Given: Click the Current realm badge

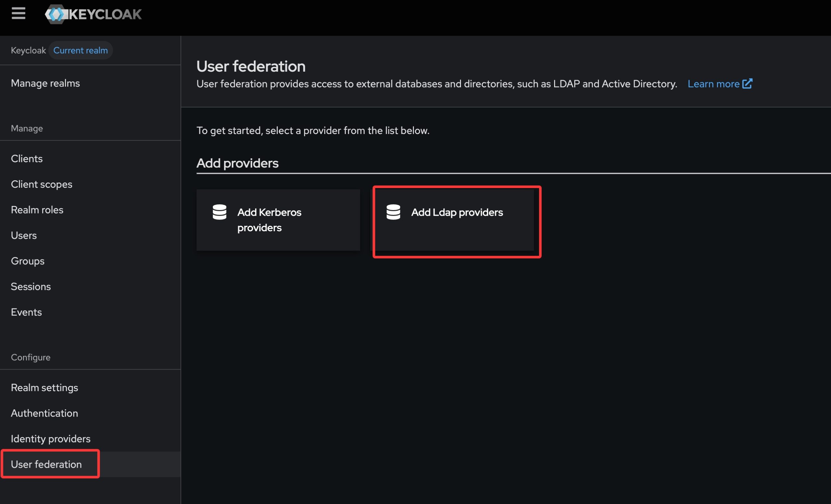Looking at the screenshot, I should pos(81,50).
